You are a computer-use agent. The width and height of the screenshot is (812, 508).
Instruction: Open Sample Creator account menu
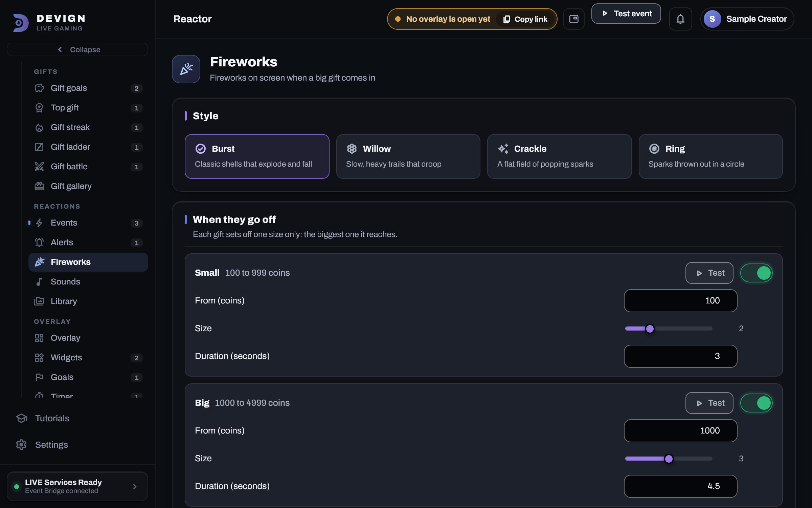tap(747, 19)
